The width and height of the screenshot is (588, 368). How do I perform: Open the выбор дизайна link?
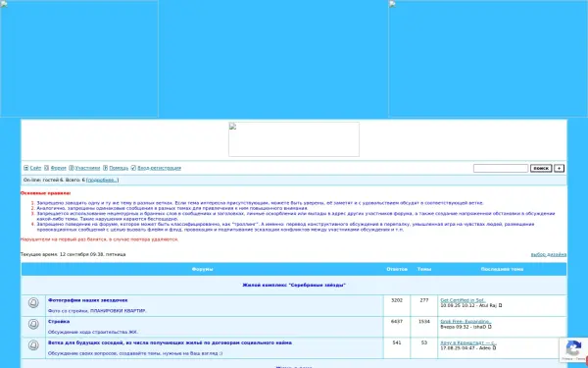[549, 254]
